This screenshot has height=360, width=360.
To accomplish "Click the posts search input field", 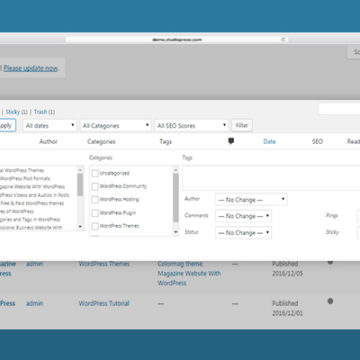I will pos(339,109).
